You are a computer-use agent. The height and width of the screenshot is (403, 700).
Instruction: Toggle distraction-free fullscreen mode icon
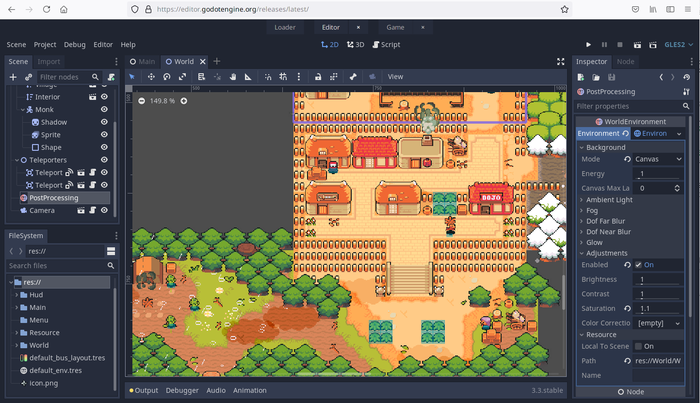click(560, 61)
